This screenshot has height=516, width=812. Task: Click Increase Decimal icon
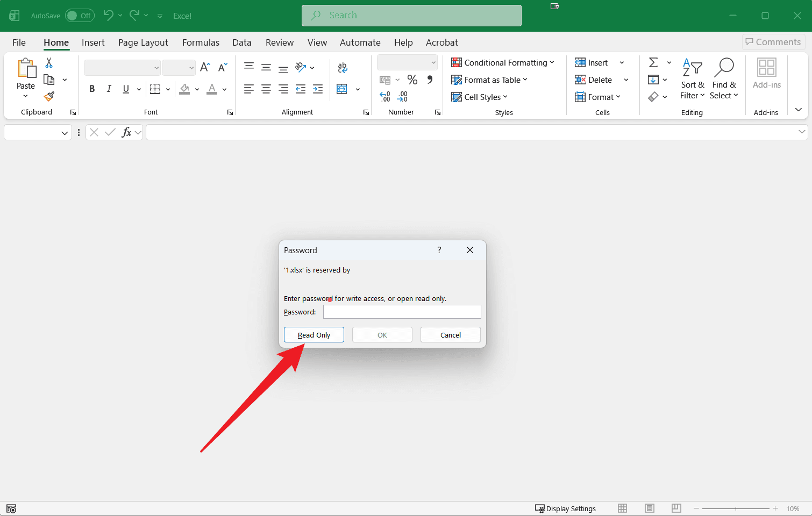(385, 96)
